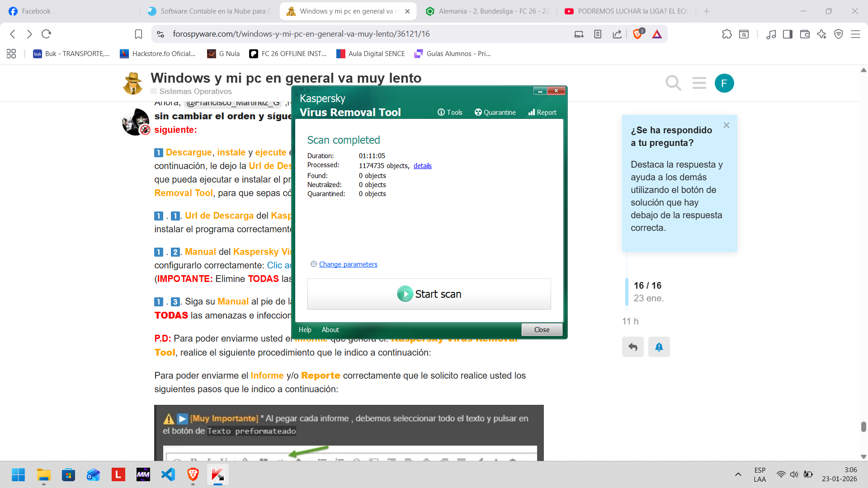
Task: Open the user avatar F menu
Action: 724,83
